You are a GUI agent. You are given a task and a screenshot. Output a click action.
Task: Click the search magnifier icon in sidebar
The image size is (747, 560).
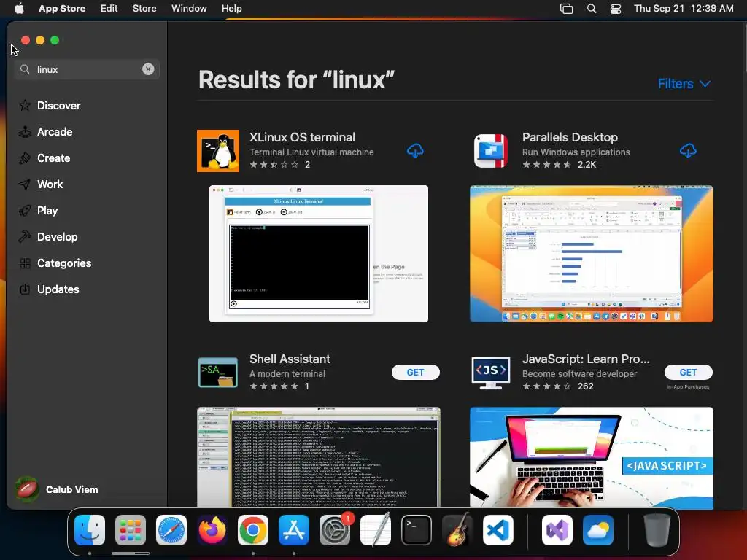pos(25,69)
